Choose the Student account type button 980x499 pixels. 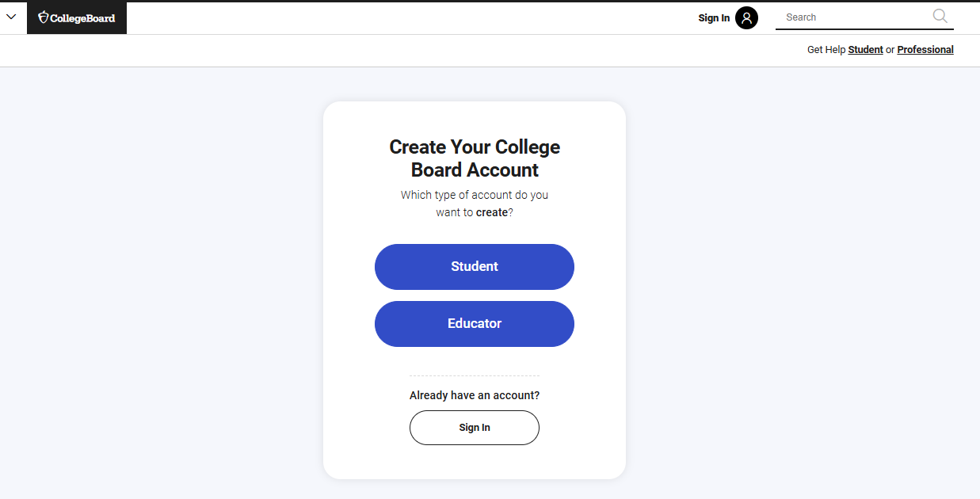pos(474,267)
